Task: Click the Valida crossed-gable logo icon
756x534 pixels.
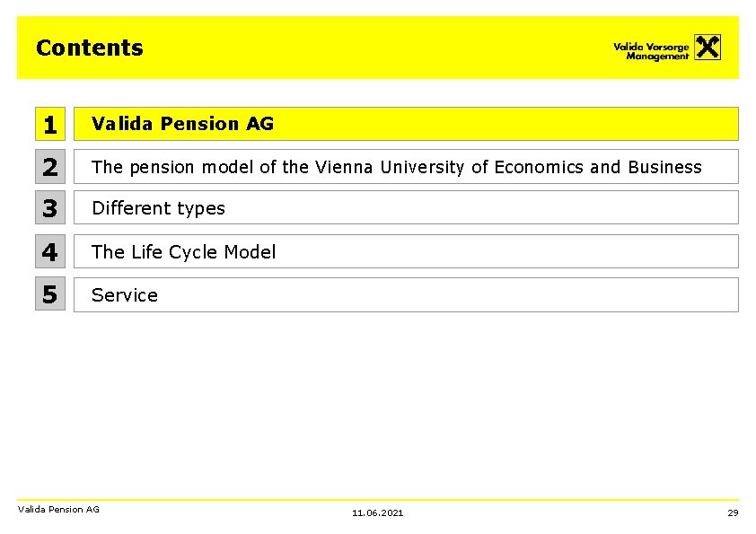Action: click(708, 48)
